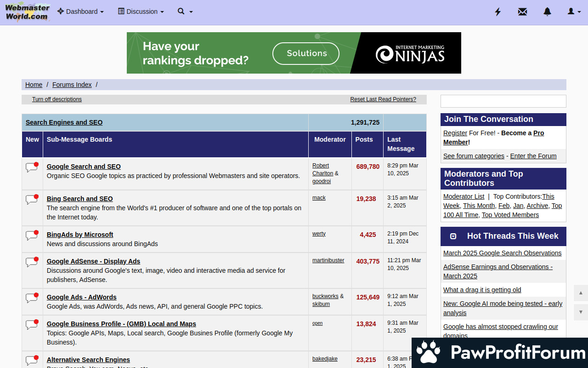View moderator martinibuster profile
588x368 pixels.
(x=328, y=260)
